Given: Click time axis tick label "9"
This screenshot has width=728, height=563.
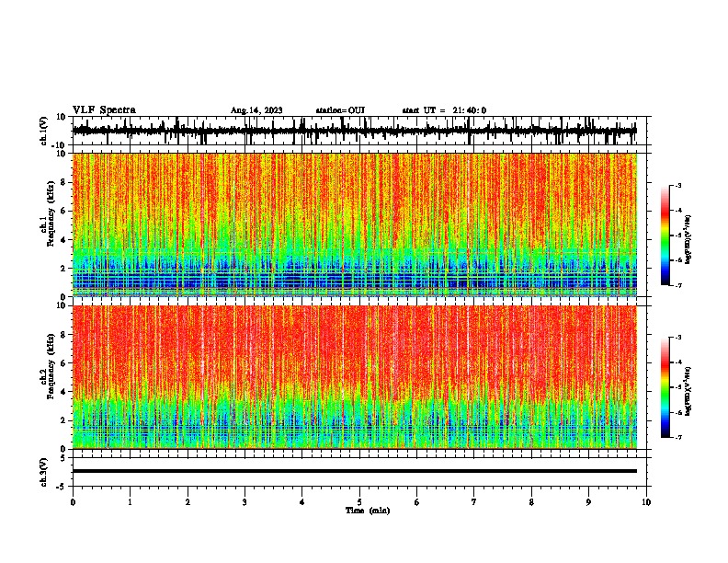Looking at the screenshot, I should click(588, 502).
